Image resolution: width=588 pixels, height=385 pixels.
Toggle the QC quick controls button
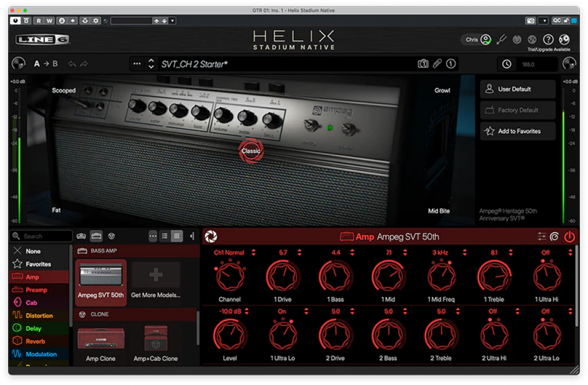pyautogui.click(x=556, y=21)
